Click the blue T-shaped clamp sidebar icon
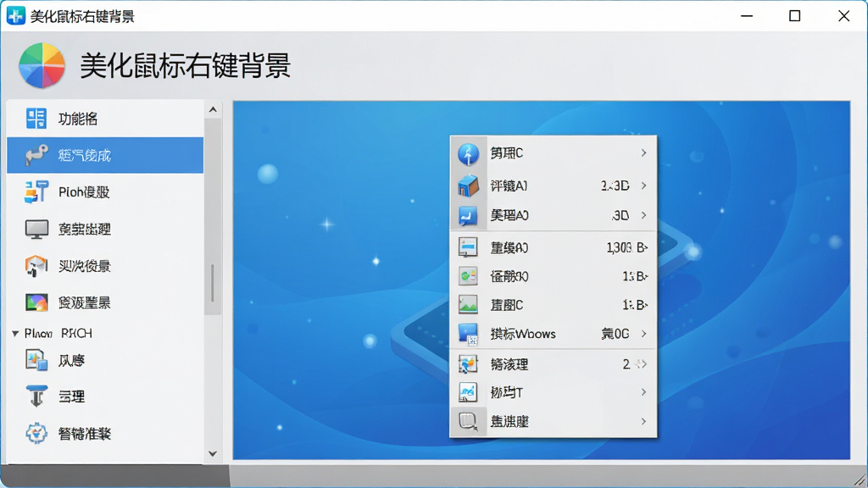This screenshot has width=868, height=488. [x=36, y=396]
